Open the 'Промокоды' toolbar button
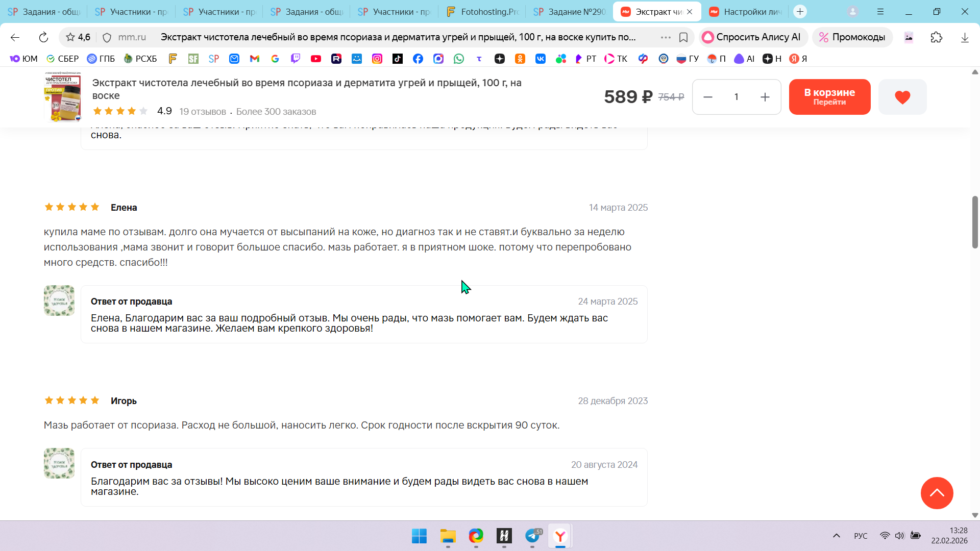This screenshot has height=551, width=980. click(x=852, y=37)
